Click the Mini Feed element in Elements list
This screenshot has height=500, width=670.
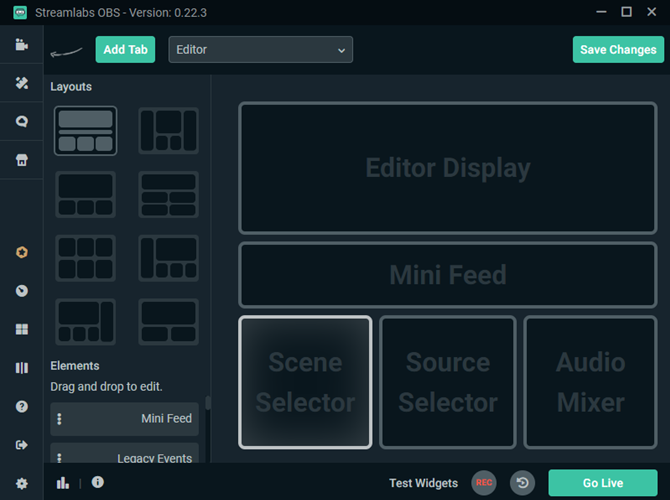pos(124,419)
